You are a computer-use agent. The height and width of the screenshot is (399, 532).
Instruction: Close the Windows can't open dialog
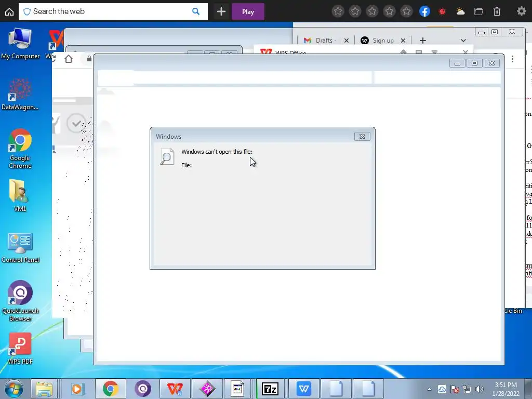pos(362,137)
